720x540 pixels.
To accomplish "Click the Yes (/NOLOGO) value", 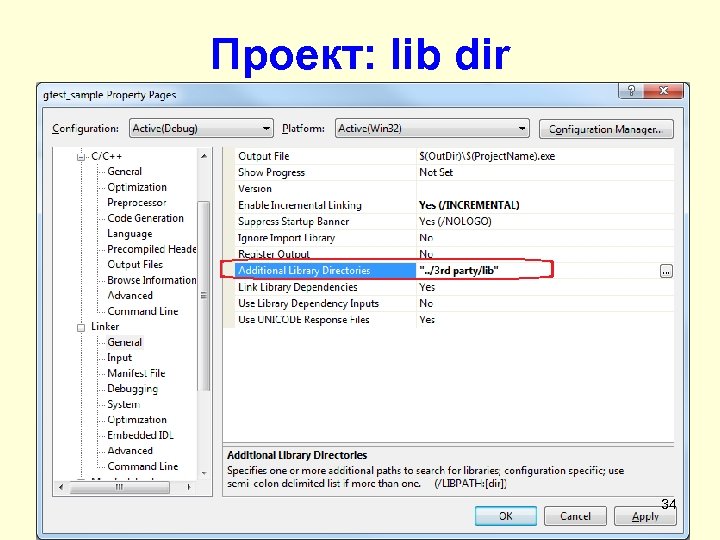I will (455, 222).
